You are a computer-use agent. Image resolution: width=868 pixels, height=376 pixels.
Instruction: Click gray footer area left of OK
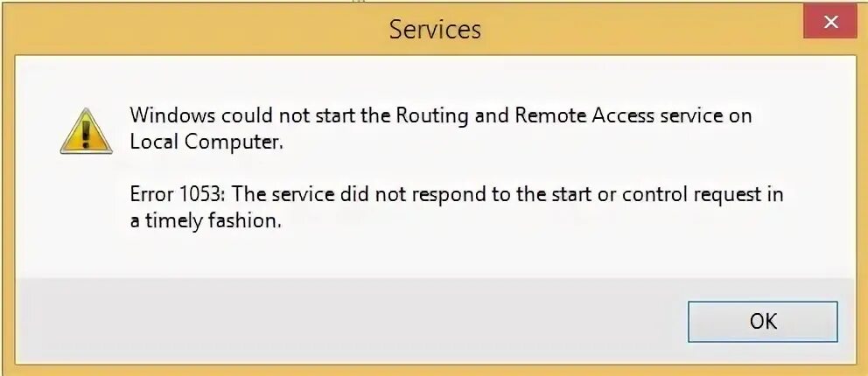coord(350,321)
